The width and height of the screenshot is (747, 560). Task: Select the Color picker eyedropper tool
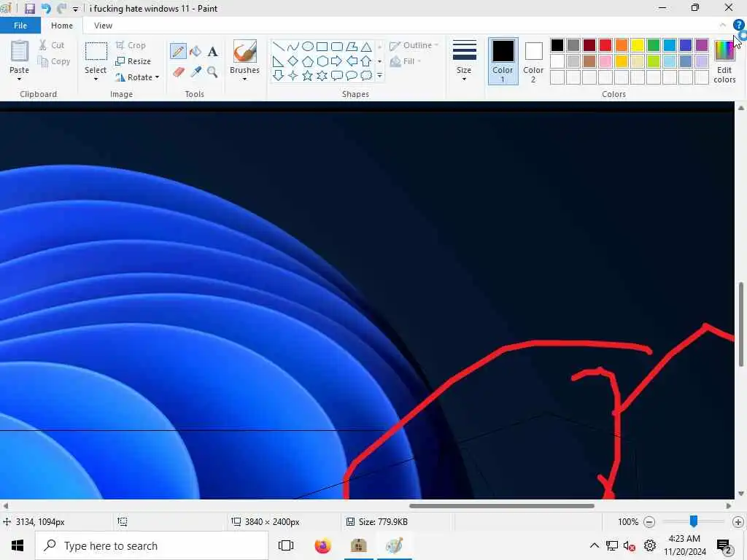tap(196, 72)
